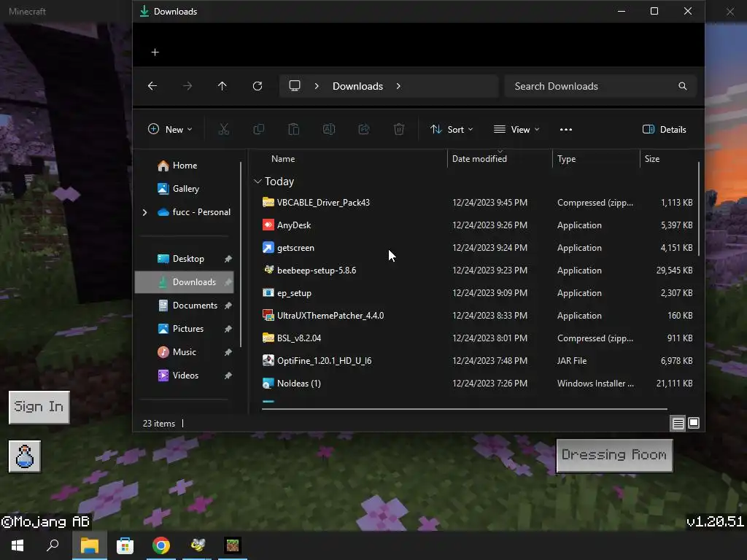Expand the fucc - Personal OneDrive node
This screenshot has height=560, width=747.
coord(145,212)
